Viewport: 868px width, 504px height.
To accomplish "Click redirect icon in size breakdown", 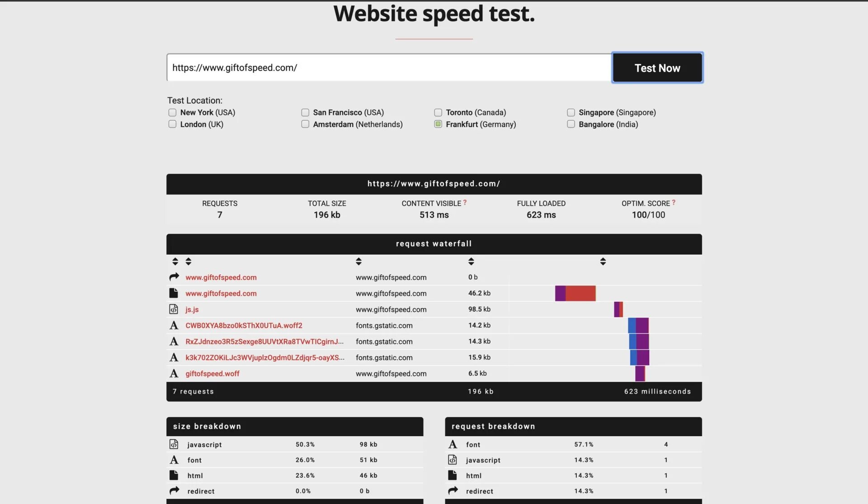I will point(174,490).
